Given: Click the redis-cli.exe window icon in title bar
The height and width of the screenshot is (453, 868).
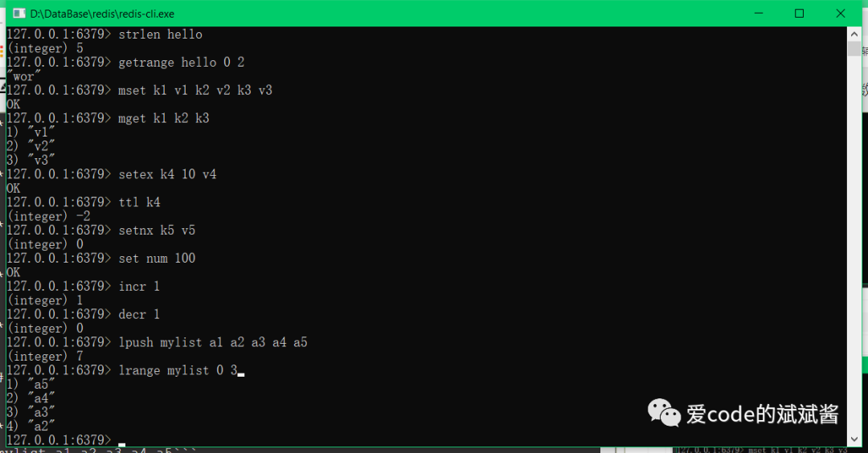Looking at the screenshot, I should click(x=18, y=14).
